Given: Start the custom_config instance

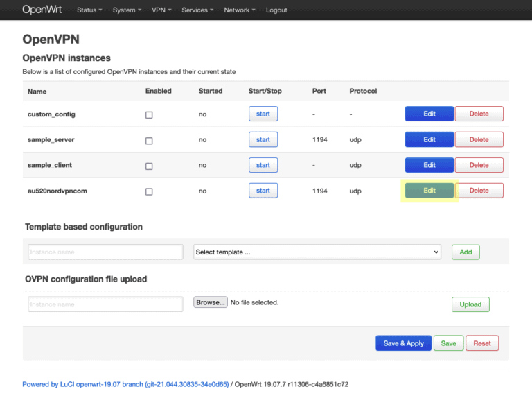Looking at the screenshot, I should [263, 114].
